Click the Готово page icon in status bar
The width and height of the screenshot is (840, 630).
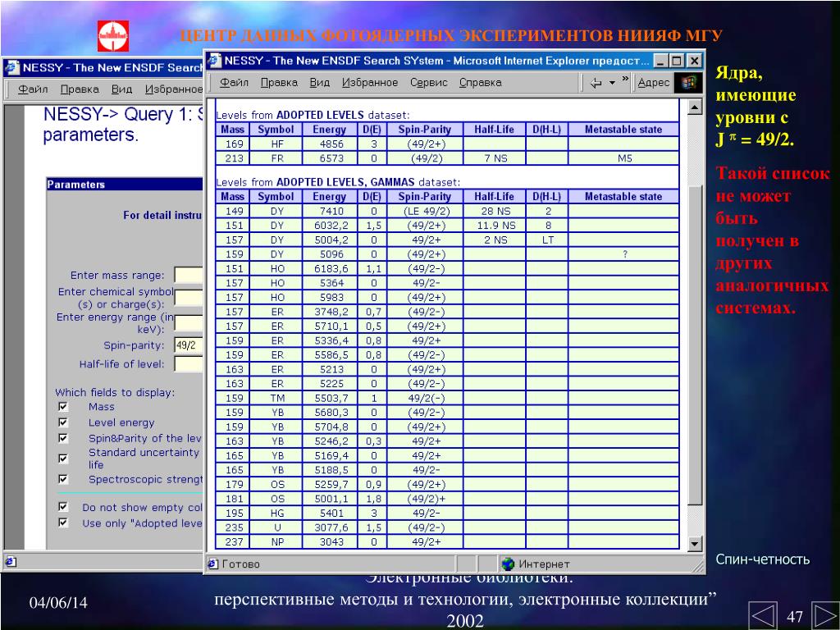pyautogui.click(x=212, y=564)
